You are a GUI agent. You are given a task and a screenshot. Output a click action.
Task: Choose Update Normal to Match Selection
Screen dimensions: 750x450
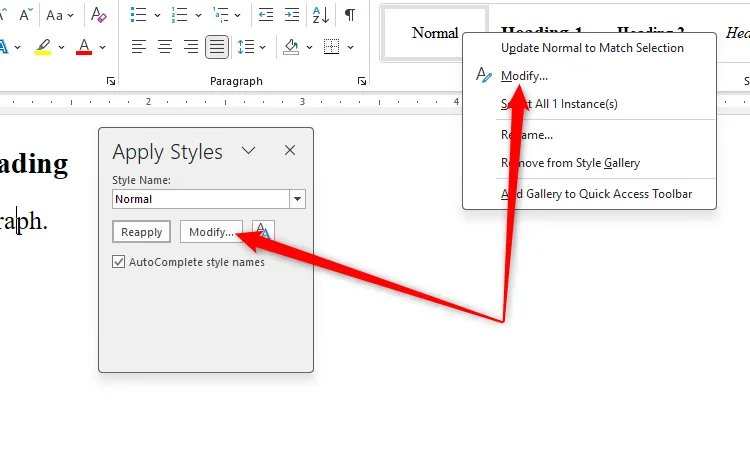tap(592, 48)
